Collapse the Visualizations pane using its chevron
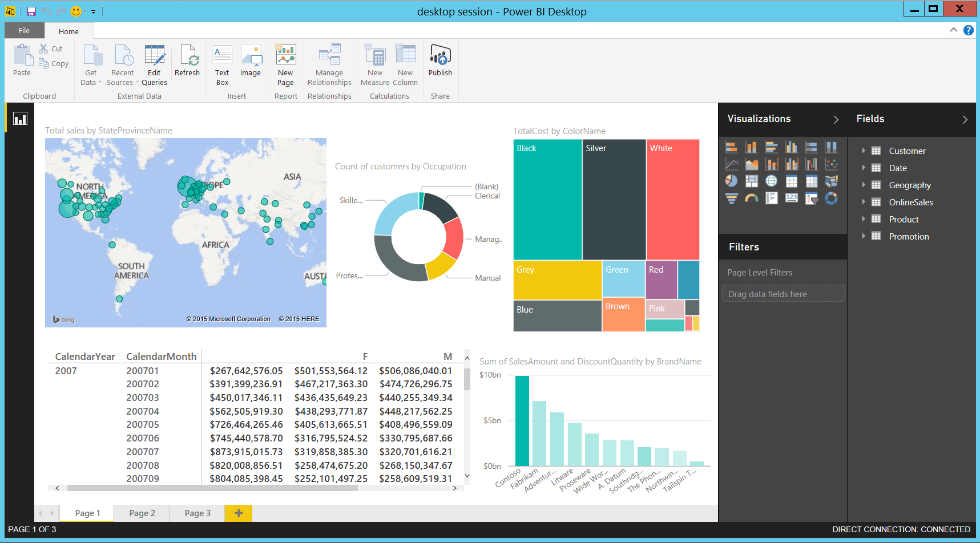 click(x=836, y=119)
